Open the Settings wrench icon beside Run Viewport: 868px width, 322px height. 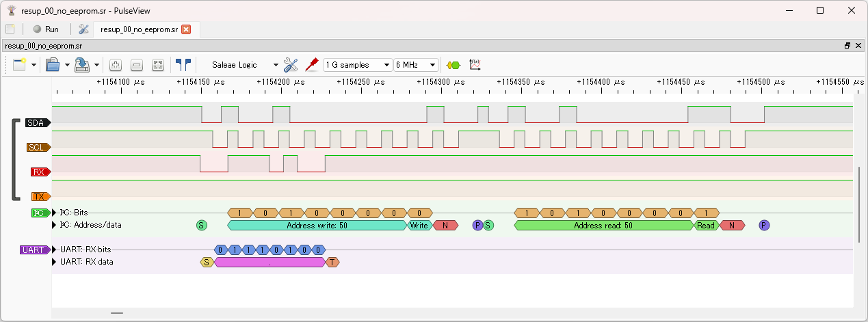click(x=83, y=29)
